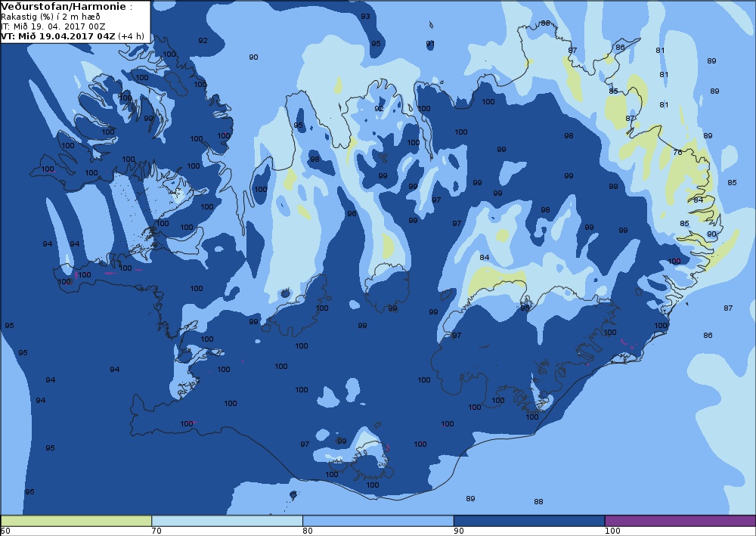Click the legend scale label 100
The image size is (756, 536).
pos(612,531)
